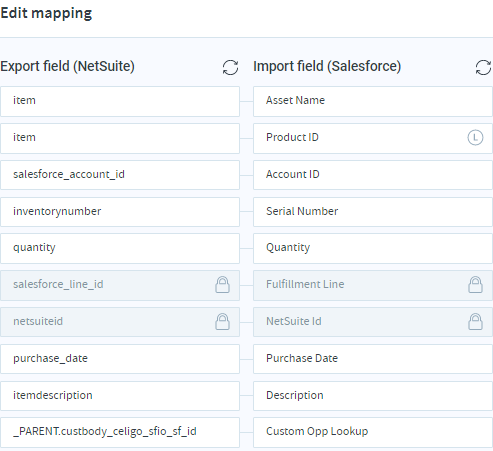Screen dimensions: 493x451
Task: Click the locked NetSuite Id field
Action: pyautogui.click(x=373, y=322)
